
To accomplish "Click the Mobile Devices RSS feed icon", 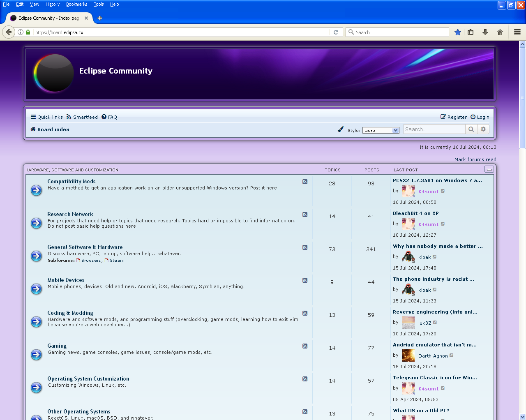I will click(305, 280).
